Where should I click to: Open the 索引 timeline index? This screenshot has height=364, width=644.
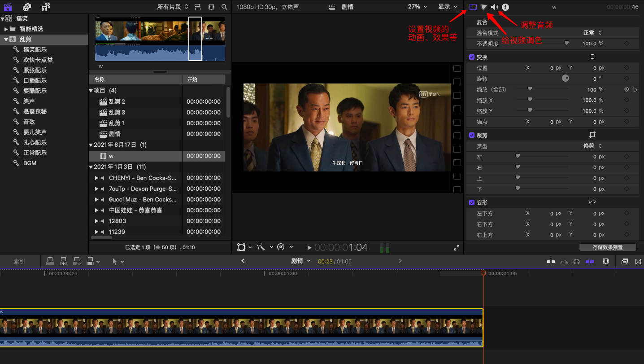pyautogui.click(x=19, y=261)
